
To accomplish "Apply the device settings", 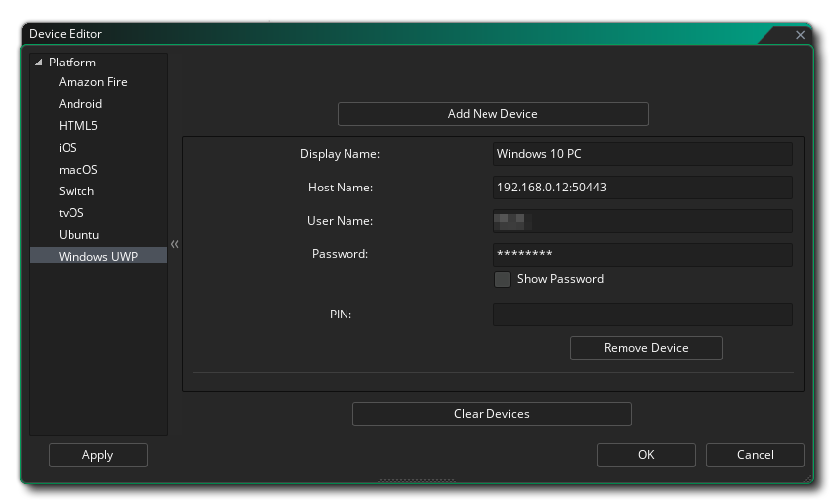I will coord(97,455).
